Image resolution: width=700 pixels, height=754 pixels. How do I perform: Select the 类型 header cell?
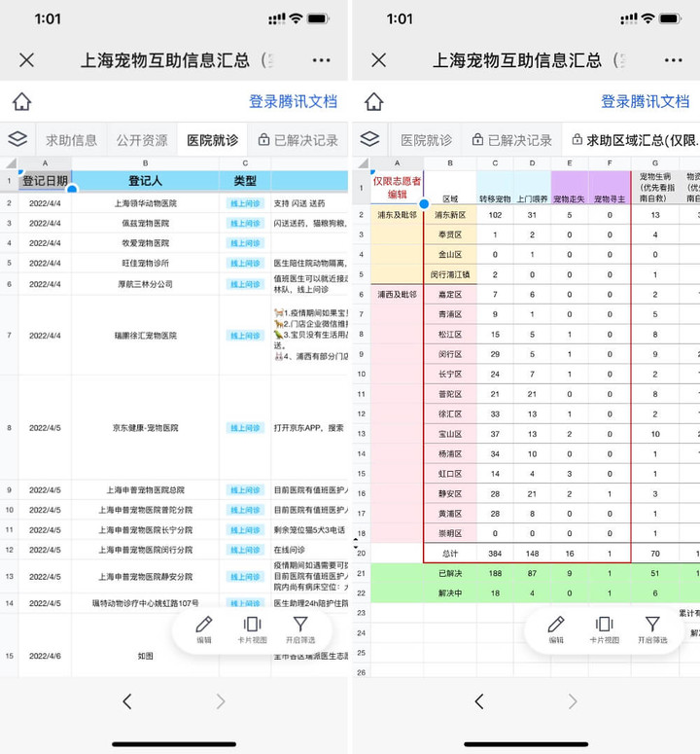[x=245, y=181]
